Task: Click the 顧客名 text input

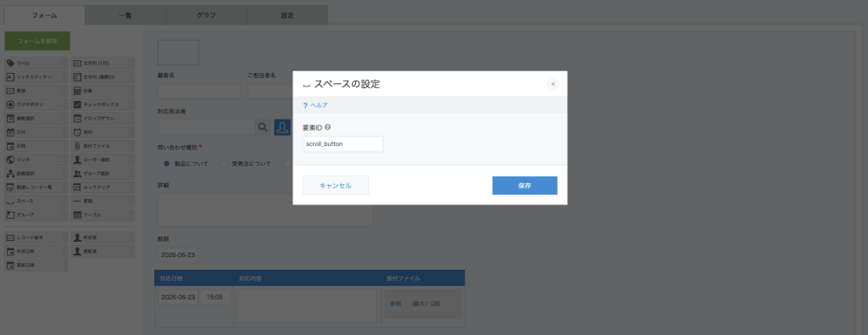Action: (x=199, y=91)
